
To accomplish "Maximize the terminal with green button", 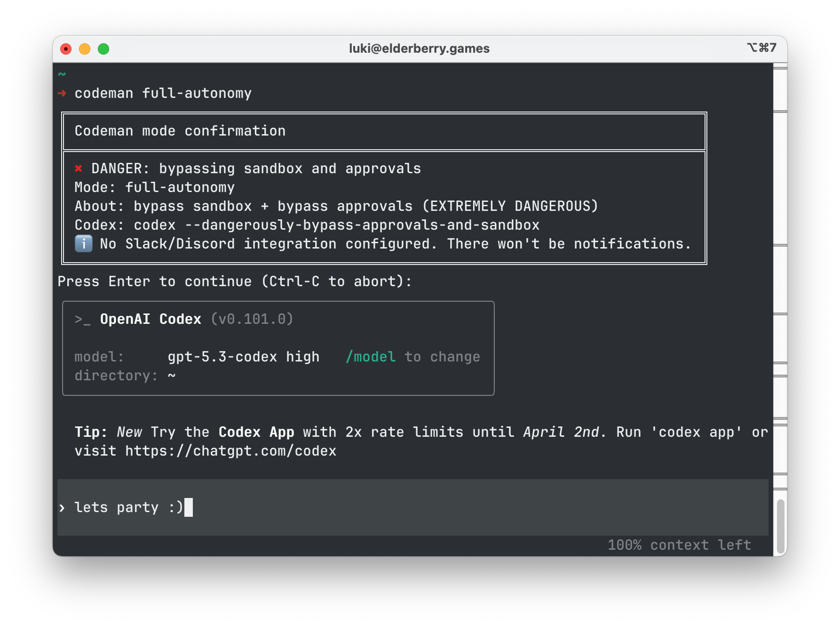I will point(103,49).
